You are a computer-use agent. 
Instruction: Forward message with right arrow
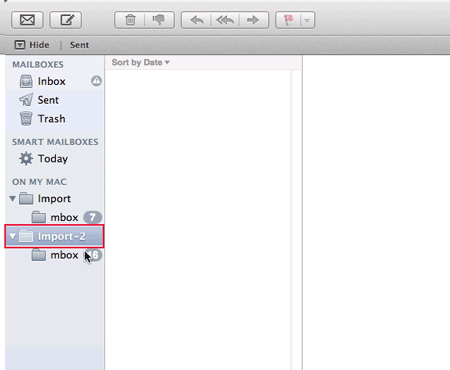click(254, 20)
